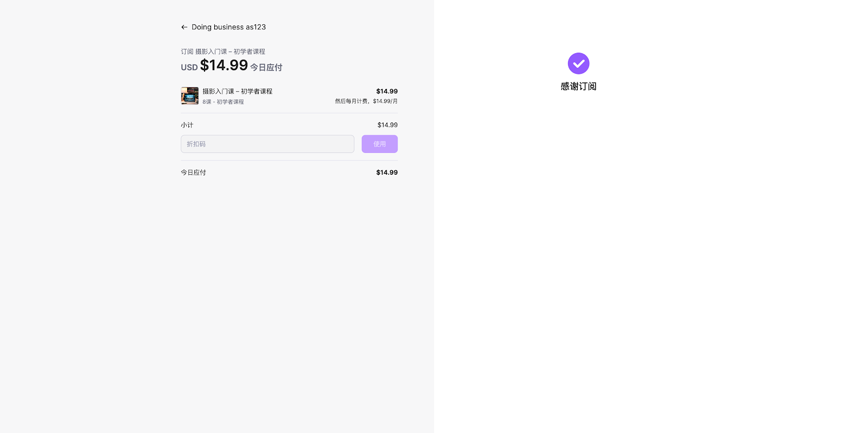Click the "Doing business as123" merchant link
868x433 pixels.
click(228, 27)
